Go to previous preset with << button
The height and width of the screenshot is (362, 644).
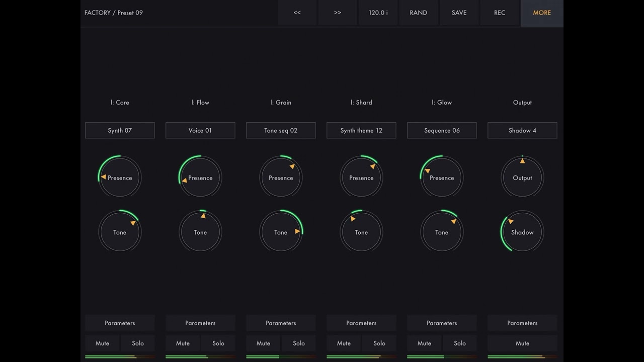[x=297, y=13]
